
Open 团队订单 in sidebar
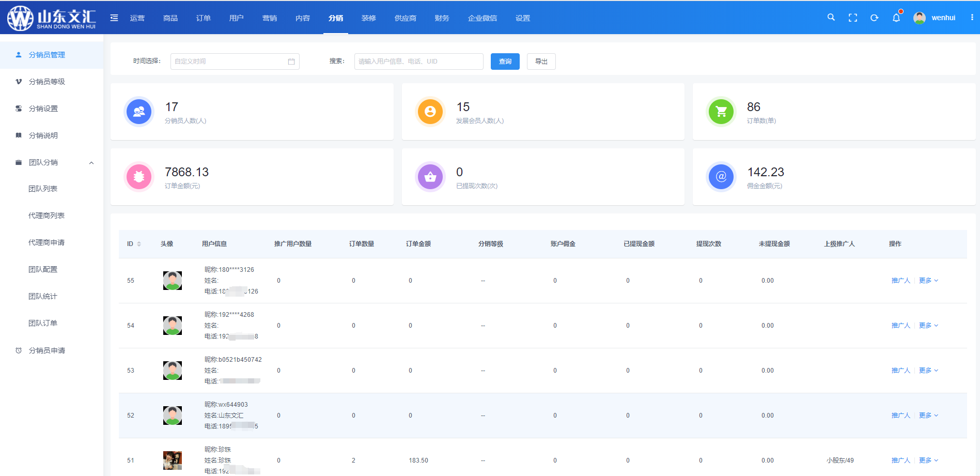[x=43, y=323]
